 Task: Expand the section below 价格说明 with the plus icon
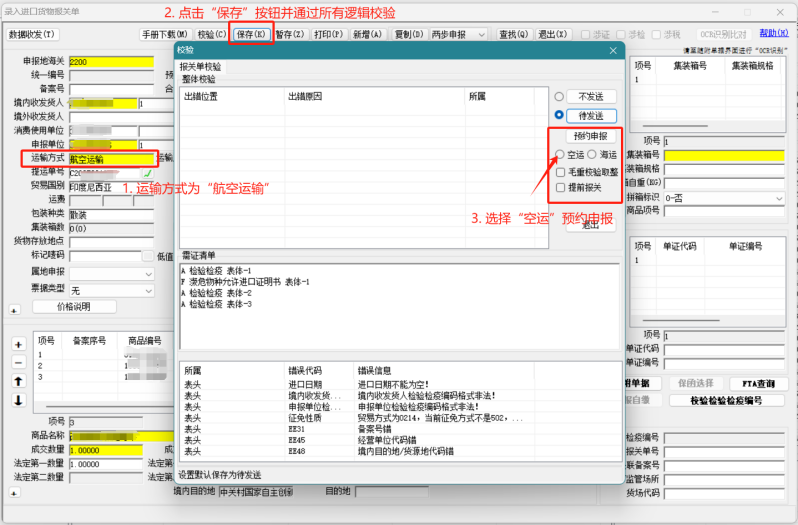pos(14,311)
